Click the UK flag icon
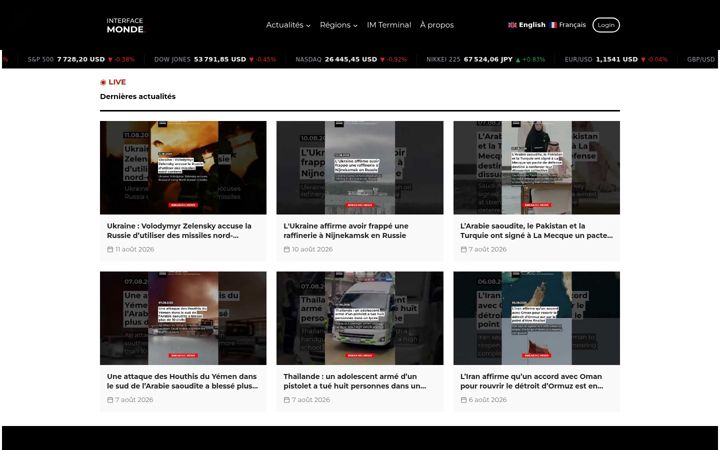Viewport: 720px width, 450px height. 512,25
